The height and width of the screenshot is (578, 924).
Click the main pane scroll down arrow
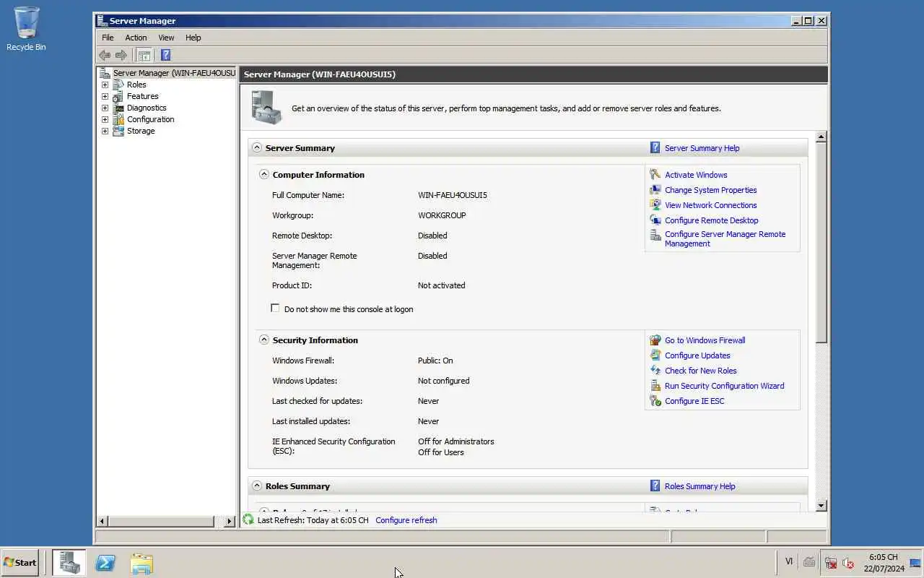[x=821, y=506]
